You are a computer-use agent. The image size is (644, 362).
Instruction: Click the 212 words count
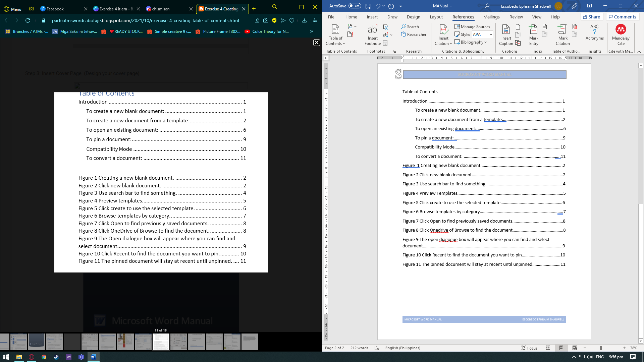pyautogui.click(x=359, y=348)
